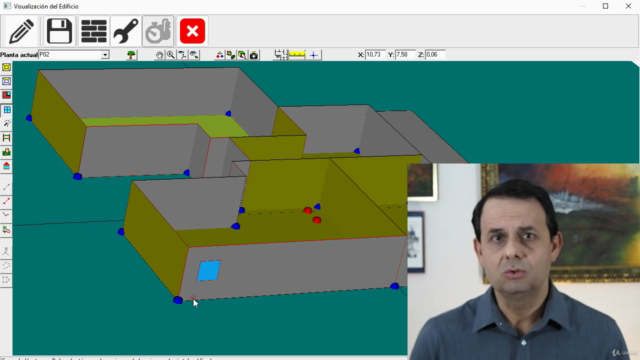Open the wrench settings tool

(x=126, y=31)
